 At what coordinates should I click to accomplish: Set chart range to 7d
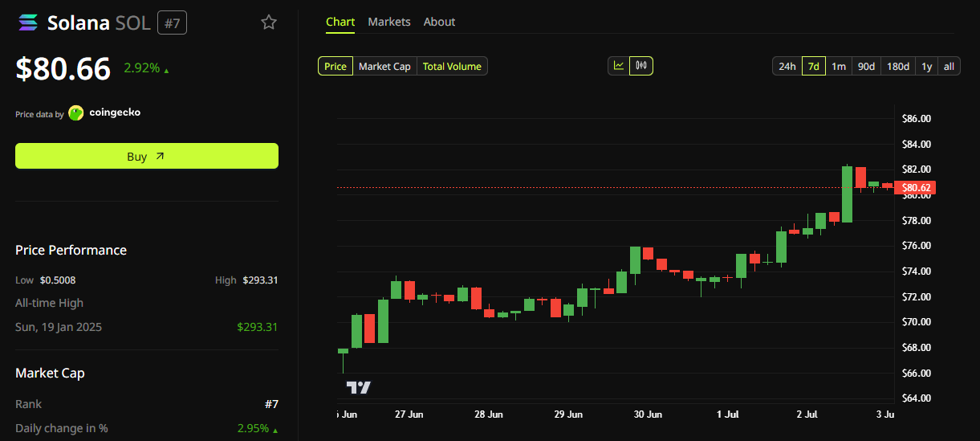[x=813, y=66]
